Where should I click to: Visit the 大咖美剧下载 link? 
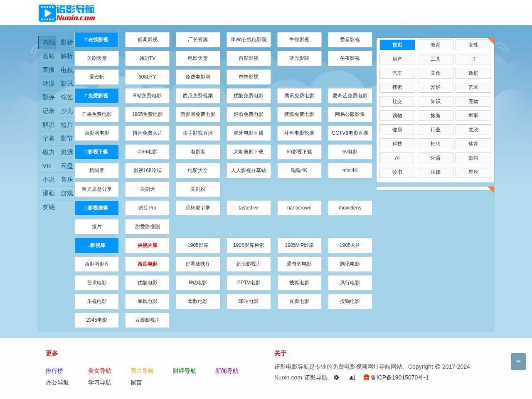(249, 152)
